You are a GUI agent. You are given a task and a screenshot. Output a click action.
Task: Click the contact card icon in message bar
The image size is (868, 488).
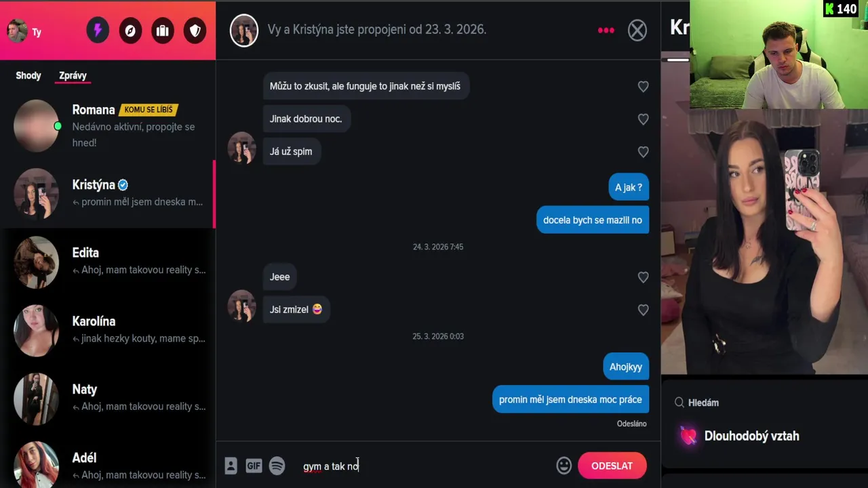tap(231, 466)
